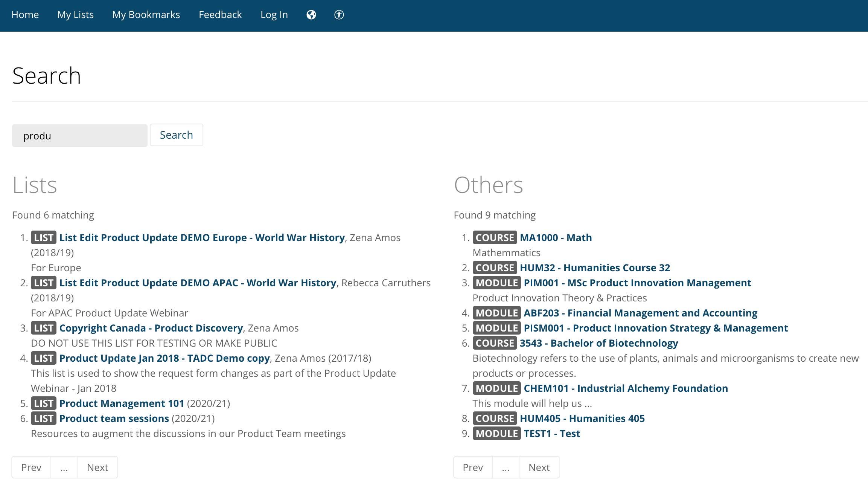The height and width of the screenshot is (483, 868).
Task: Click the Search button
Action: point(177,135)
